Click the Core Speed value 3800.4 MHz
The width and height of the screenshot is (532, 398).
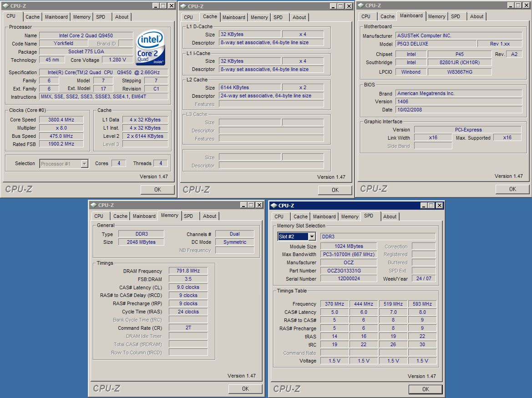(61, 120)
